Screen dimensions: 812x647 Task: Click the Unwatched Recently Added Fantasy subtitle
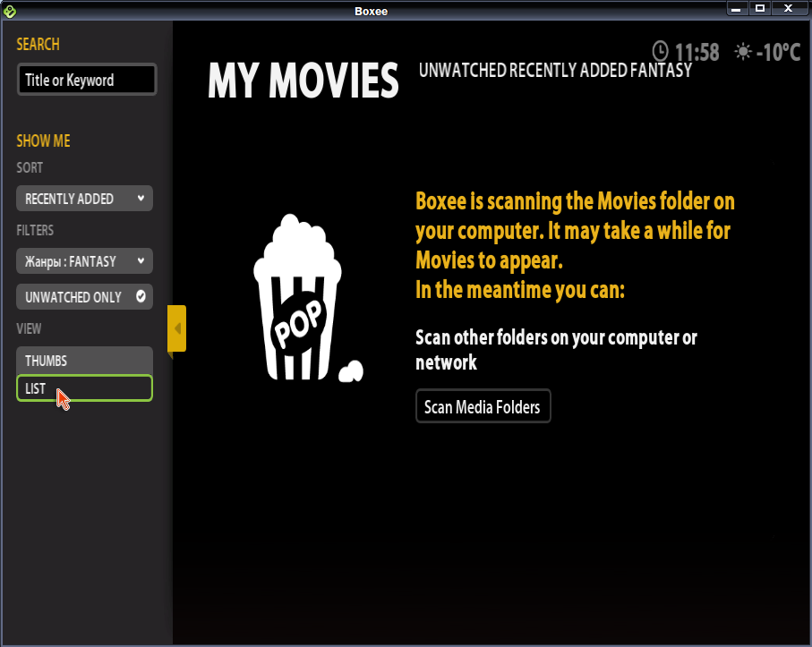(555, 71)
